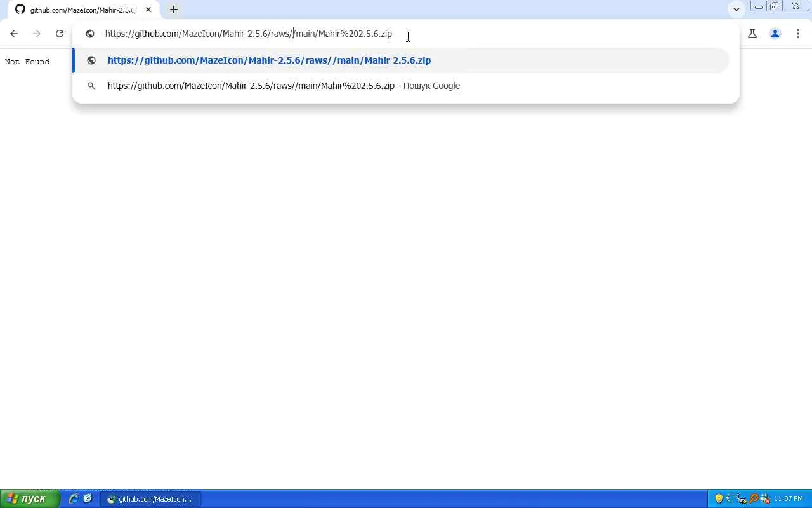Click the orange magnifier tray icon
The width and height of the screenshot is (812, 508).
pos(754,499)
